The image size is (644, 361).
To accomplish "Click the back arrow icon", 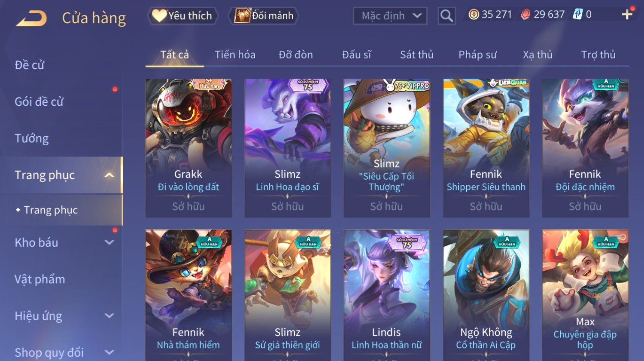I will point(31,18).
